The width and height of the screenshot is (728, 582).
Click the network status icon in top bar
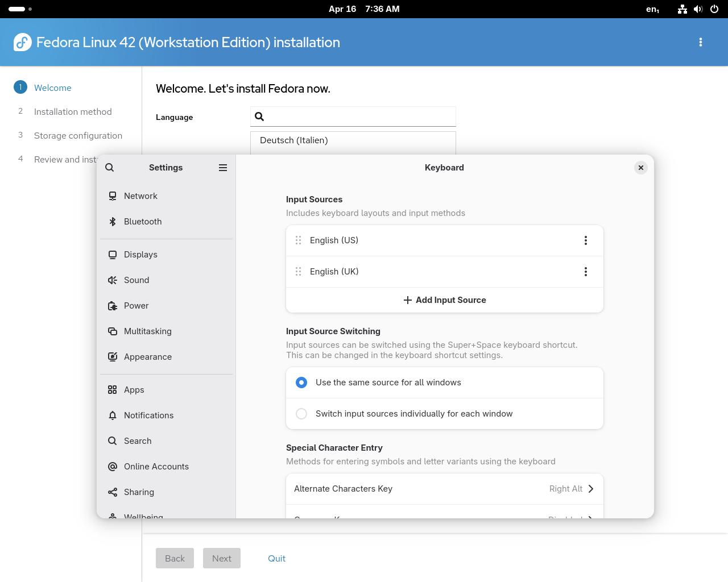[682, 9]
